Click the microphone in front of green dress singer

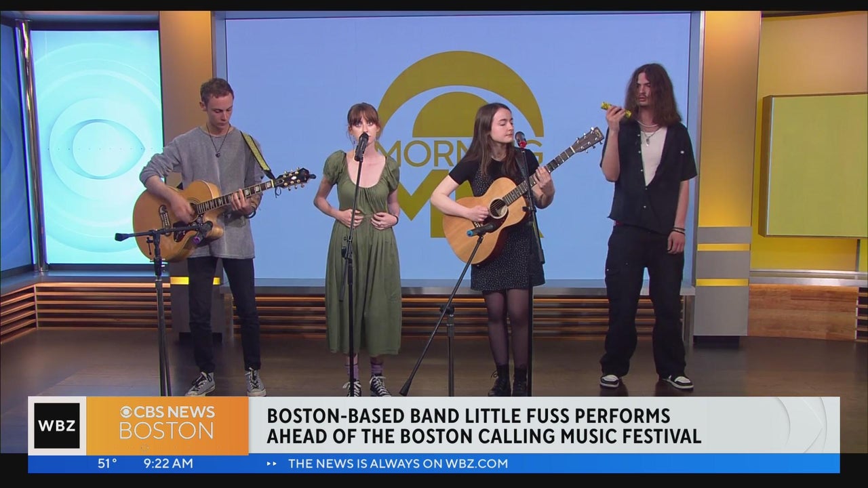pyautogui.click(x=361, y=146)
